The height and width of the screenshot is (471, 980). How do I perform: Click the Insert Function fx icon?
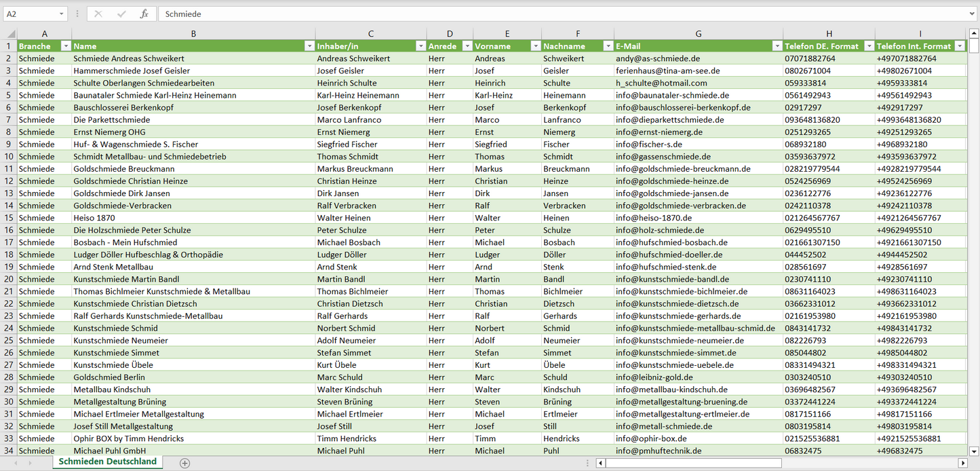click(144, 14)
